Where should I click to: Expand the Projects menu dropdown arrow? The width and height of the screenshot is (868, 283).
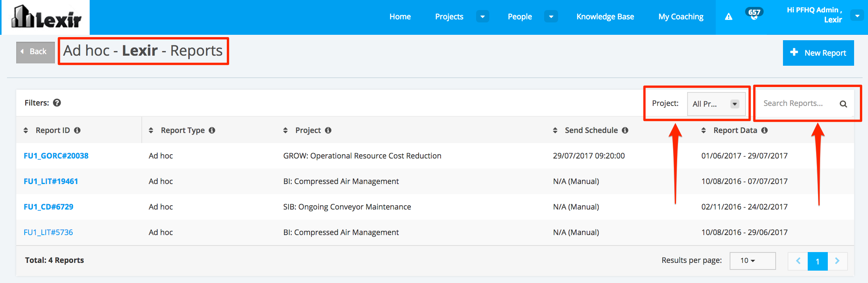tap(482, 17)
